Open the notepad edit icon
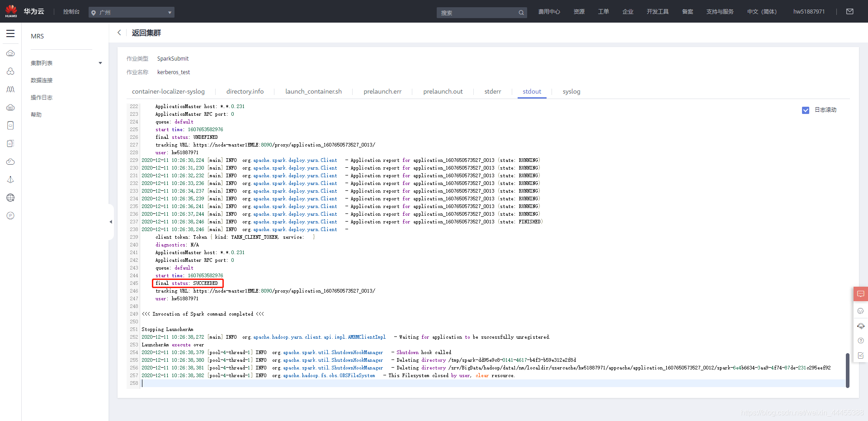 point(861,355)
